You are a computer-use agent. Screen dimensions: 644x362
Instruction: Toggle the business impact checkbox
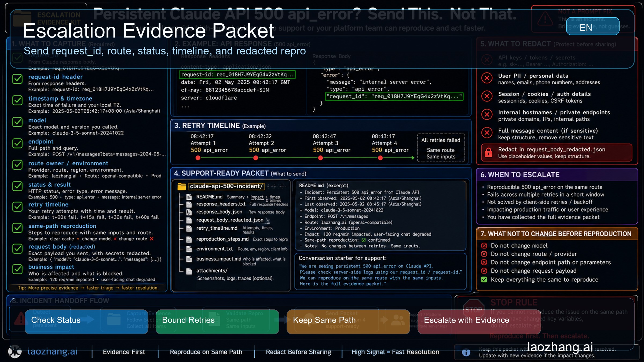point(17,269)
